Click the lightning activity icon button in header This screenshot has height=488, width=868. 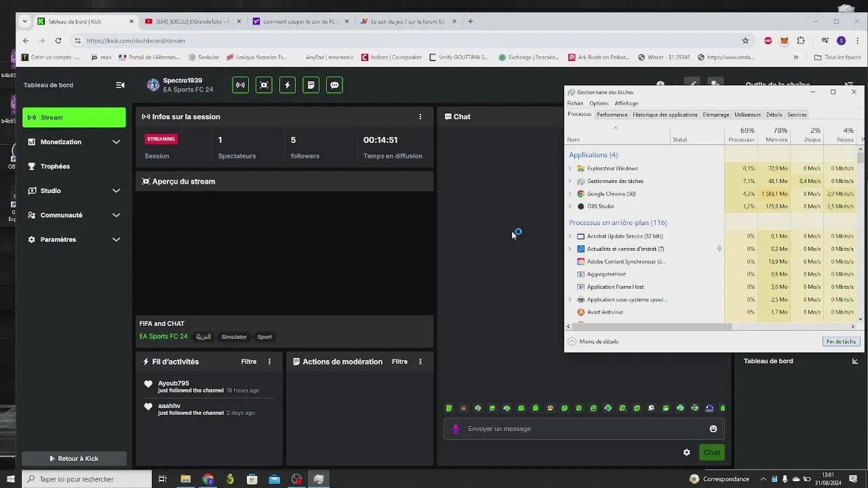[288, 85]
